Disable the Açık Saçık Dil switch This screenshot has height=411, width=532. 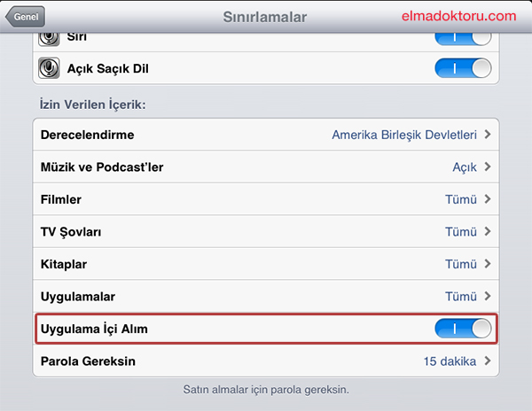[463, 68]
